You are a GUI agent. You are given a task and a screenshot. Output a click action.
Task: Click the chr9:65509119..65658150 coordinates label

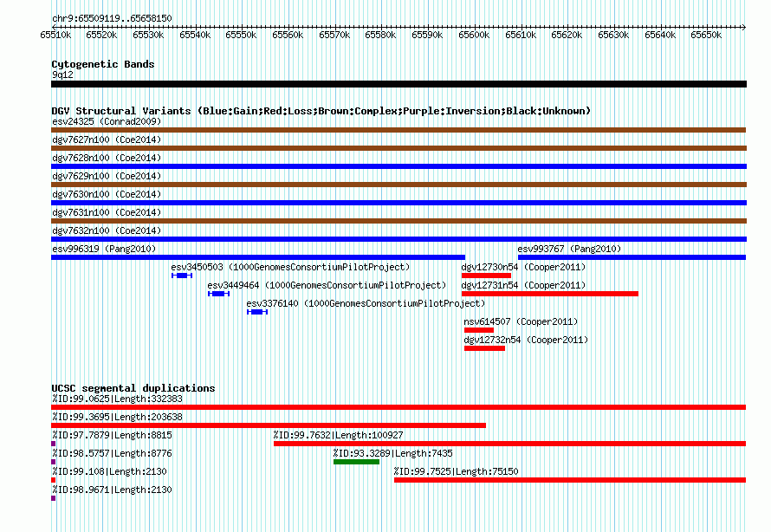(x=112, y=18)
